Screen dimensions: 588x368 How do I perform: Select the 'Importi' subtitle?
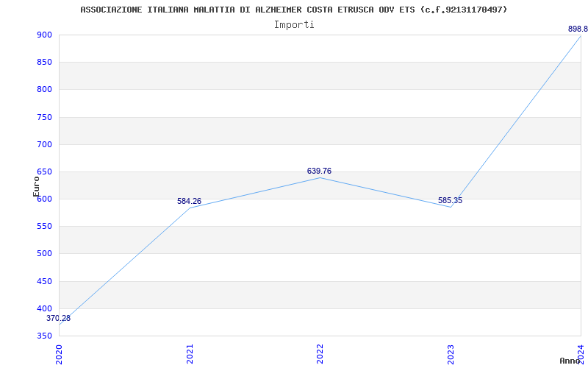(294, 25)
